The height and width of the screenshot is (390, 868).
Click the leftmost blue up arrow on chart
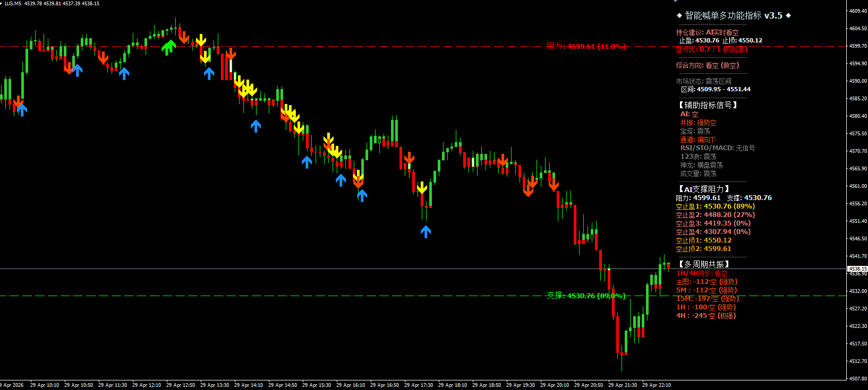click(22, 110)
